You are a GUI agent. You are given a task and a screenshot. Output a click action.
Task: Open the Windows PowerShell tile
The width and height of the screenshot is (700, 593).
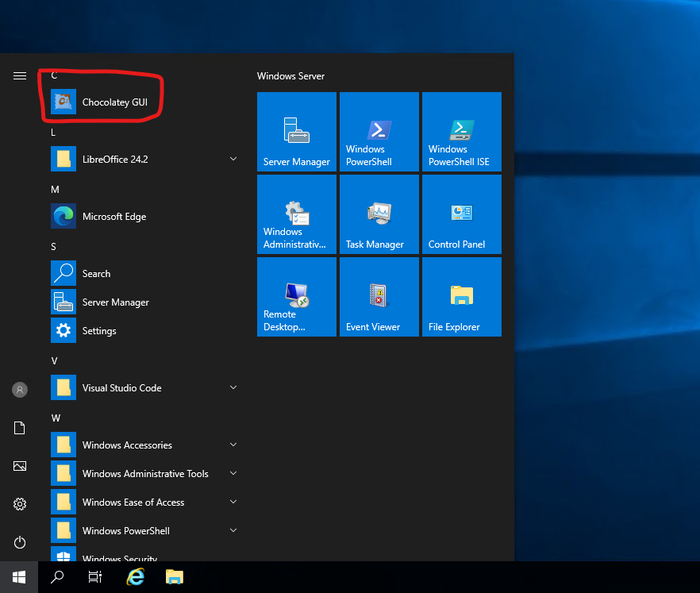379,132
